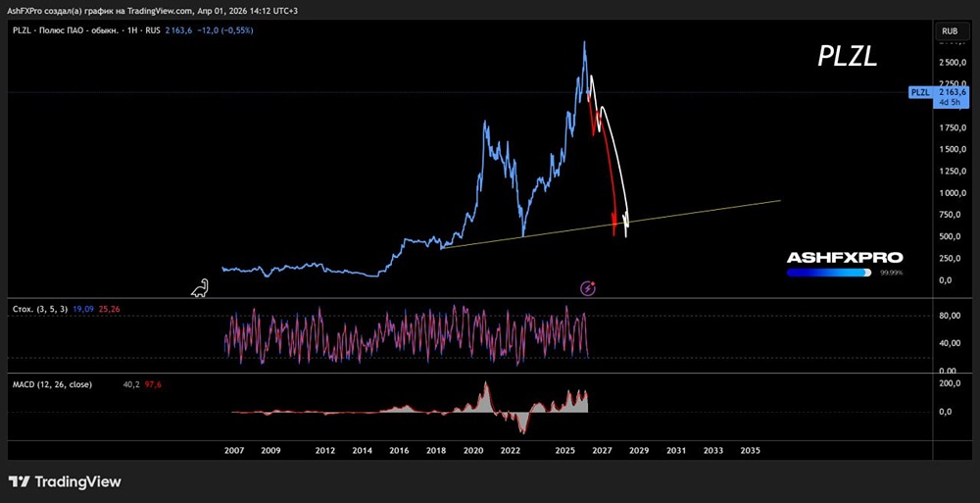Screen dimensions: 980x503
Task: Click the blue progress bar under ASHFXPRO
Action: tap(829, 273)
